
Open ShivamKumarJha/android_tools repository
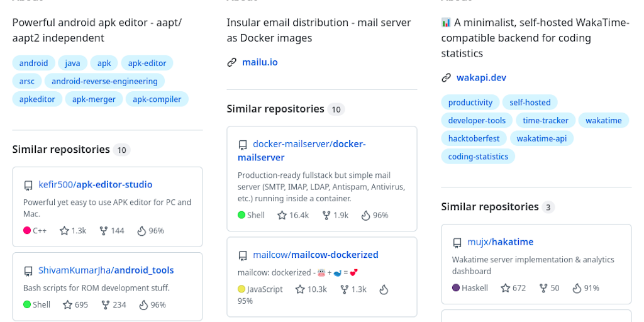click(x=106, y=270)
